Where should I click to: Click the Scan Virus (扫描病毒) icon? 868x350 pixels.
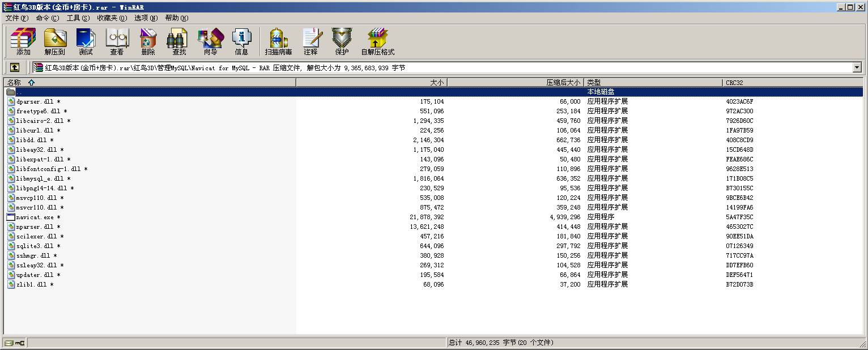tap(278, 42)
